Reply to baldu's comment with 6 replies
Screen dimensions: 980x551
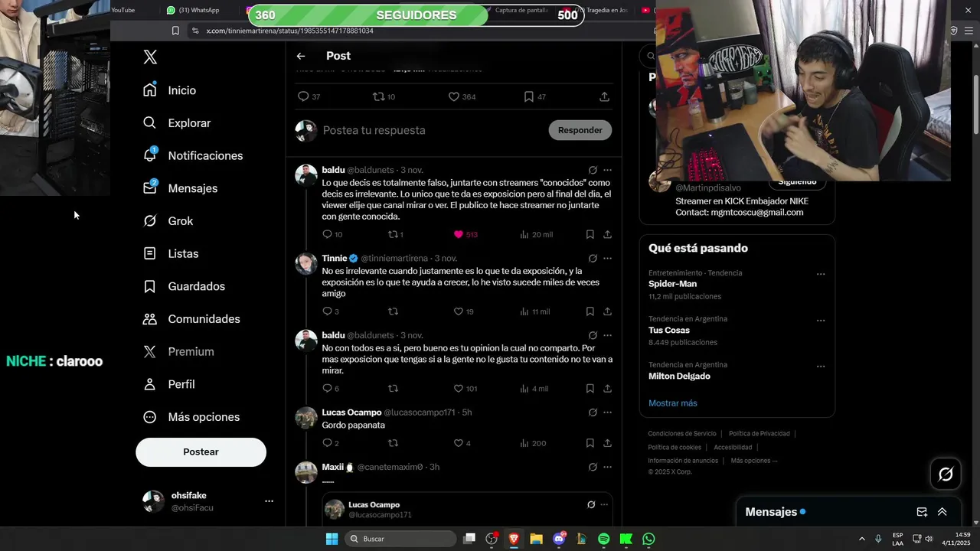tap(327, 389)
